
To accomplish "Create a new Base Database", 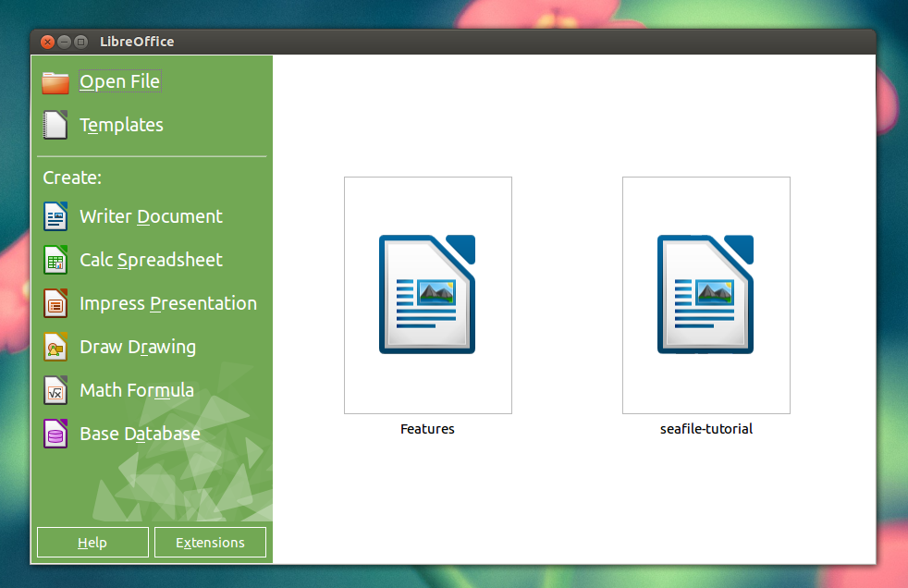I will coord(140,434).
